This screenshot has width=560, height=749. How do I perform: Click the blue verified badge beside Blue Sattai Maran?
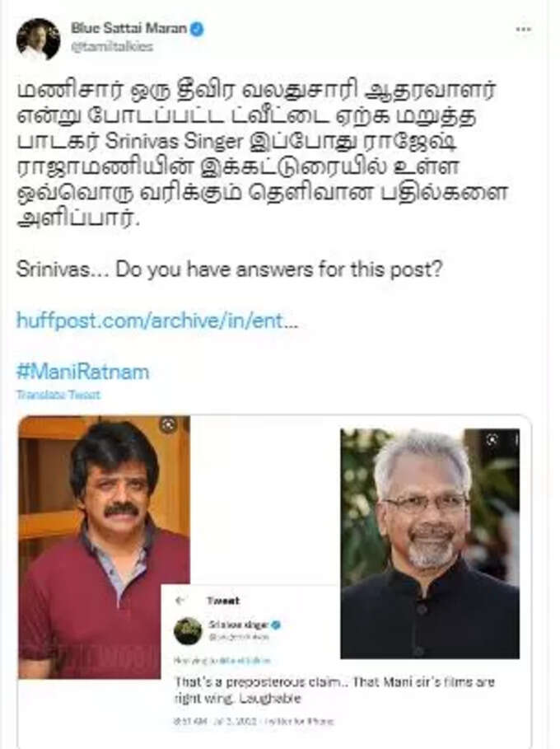[197, 29]
